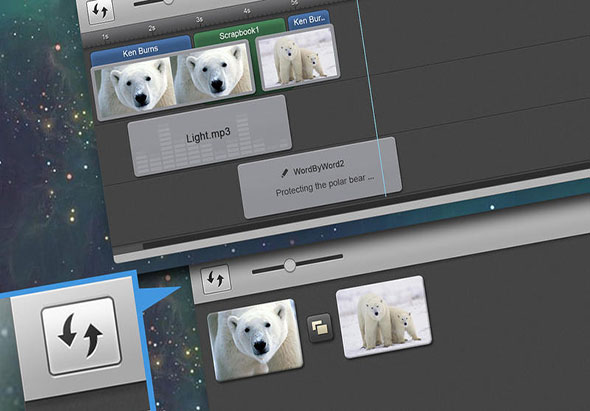Select the two-bears thumbnail in lower storyboard
This screenshot has height=411, width=590.
[384, 317]
